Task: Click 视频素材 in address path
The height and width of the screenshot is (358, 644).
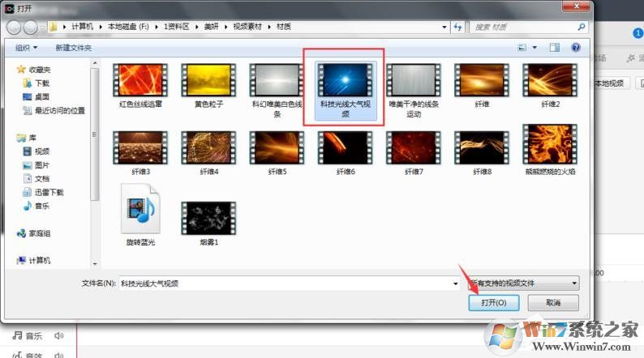Action: [x=247, y=27]
